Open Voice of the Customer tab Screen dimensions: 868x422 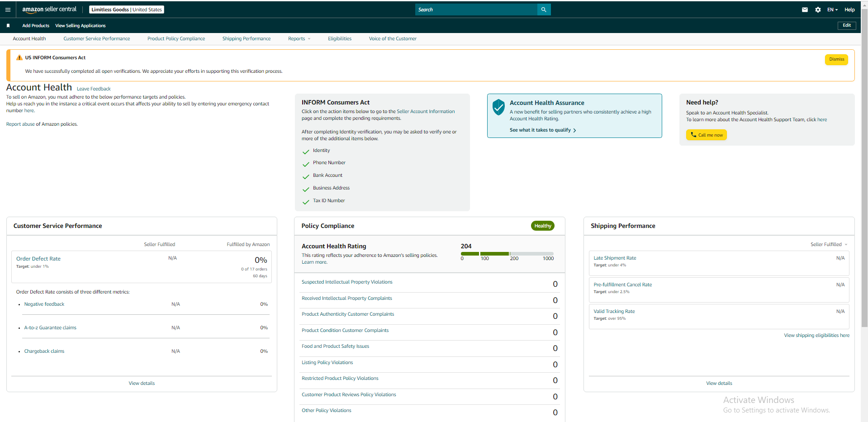pos(393,39)
